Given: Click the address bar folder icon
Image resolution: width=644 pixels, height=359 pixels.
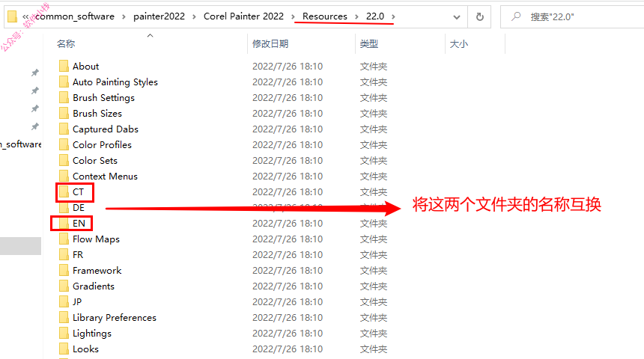Looking at the screenshot, I should [12, 16].
